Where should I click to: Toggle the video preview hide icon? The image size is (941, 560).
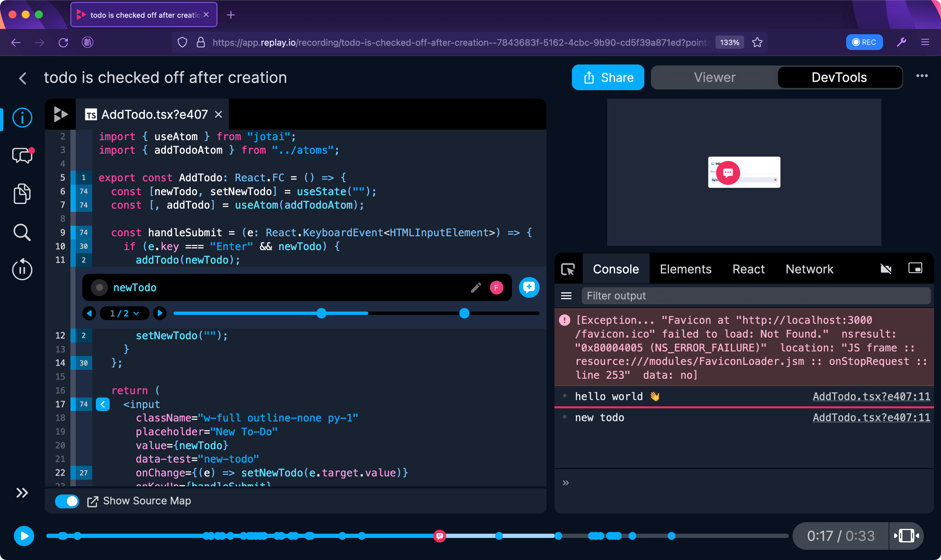coord(886,269)
